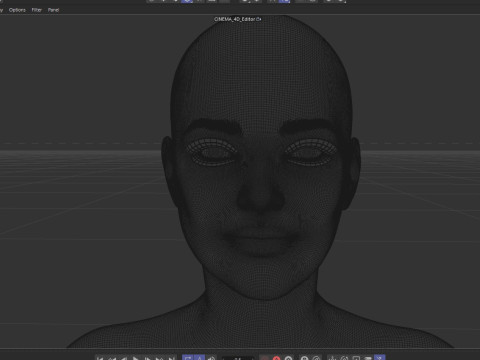The height and width of the screenshot is (360, 480).
Task: Play the animation forward
Action: 136,358
